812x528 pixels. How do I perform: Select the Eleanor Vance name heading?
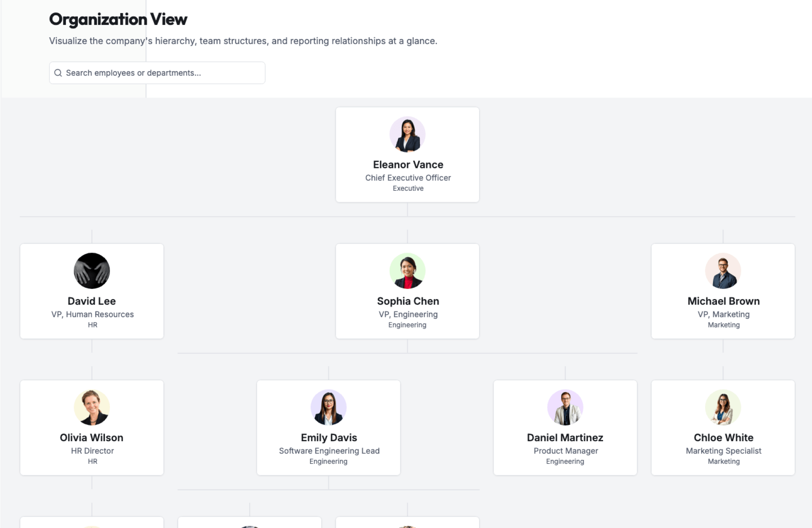pos(408,165)
